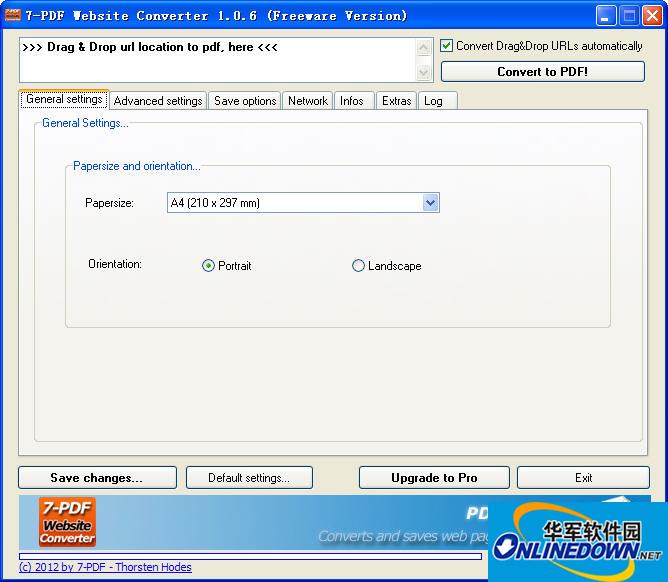Click the A4 (210 x 297 mm) value

click(215, 203)
